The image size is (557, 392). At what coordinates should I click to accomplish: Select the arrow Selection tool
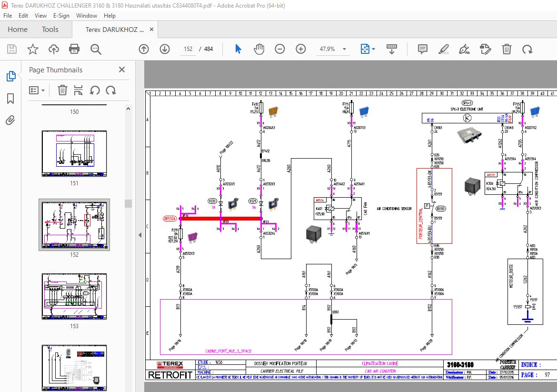[238, 49]
